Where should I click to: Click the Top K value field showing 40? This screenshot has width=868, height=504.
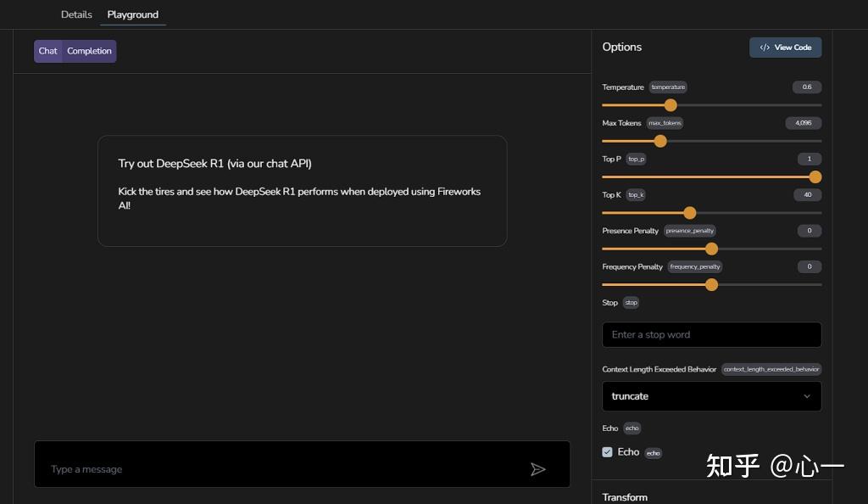point(808,195)
